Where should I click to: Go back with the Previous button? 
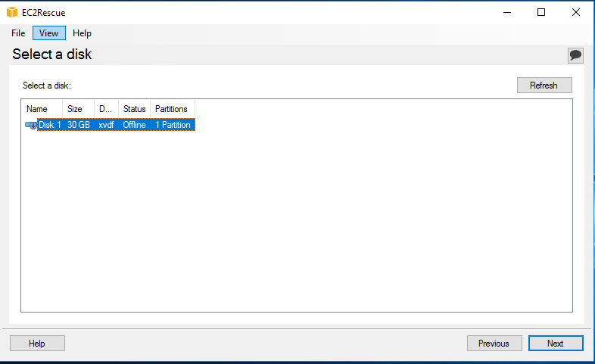click(494, 343)
